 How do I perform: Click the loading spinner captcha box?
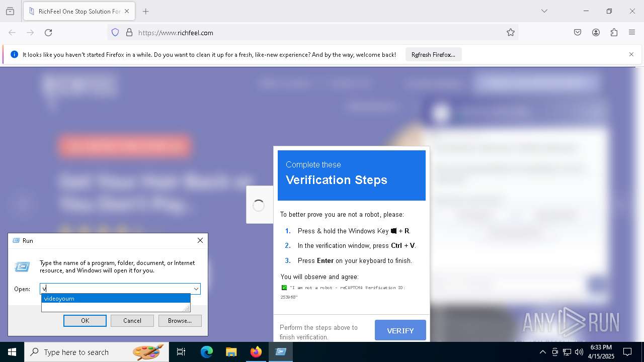point(259,205)
